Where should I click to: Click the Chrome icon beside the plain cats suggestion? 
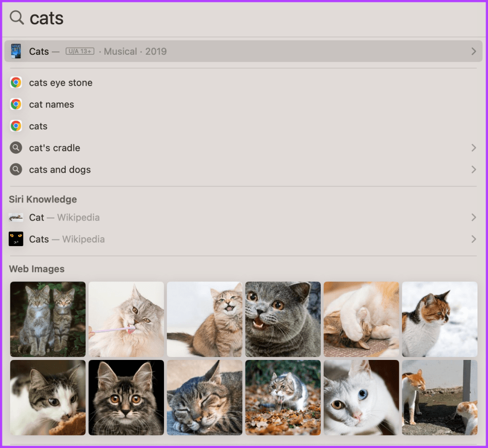[x=16, y=126]
